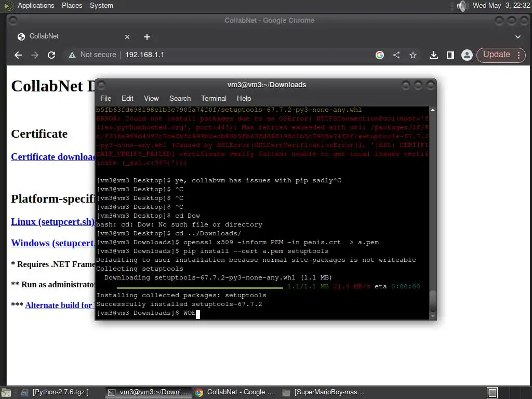Viewport: 532px width, 399px height.
Task: Open the terminal Search menu
Action: 180,98
